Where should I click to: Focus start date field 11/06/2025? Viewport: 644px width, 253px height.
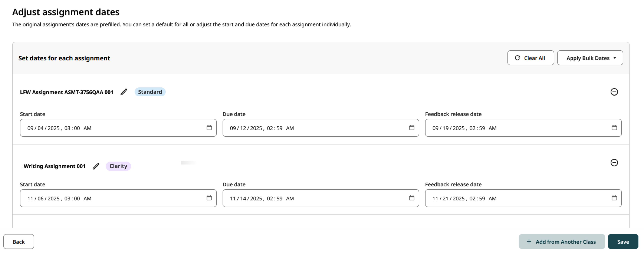[118, 198]
